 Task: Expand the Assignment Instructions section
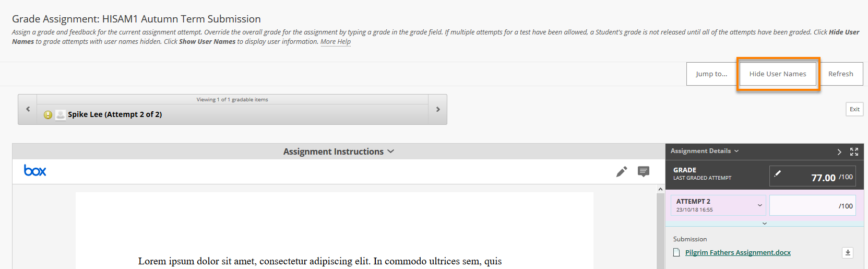click(339, 151)
